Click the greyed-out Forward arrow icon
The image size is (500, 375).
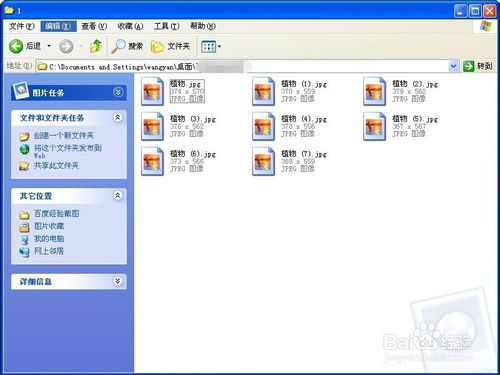coord(66,46)
